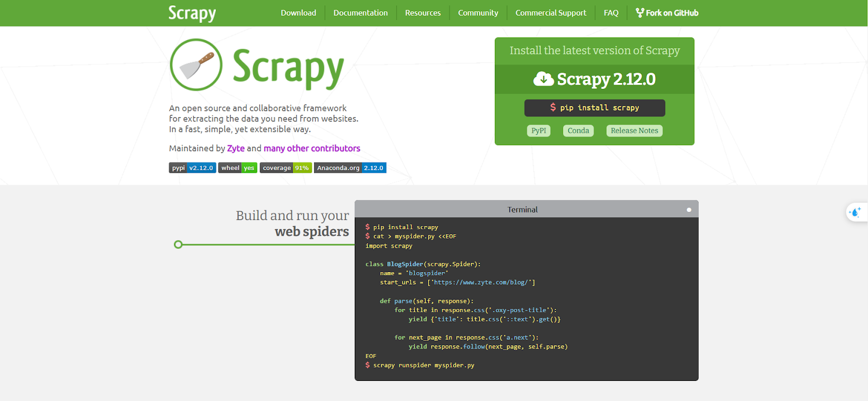Click the Terminal title bar

[x=527, y=209]
